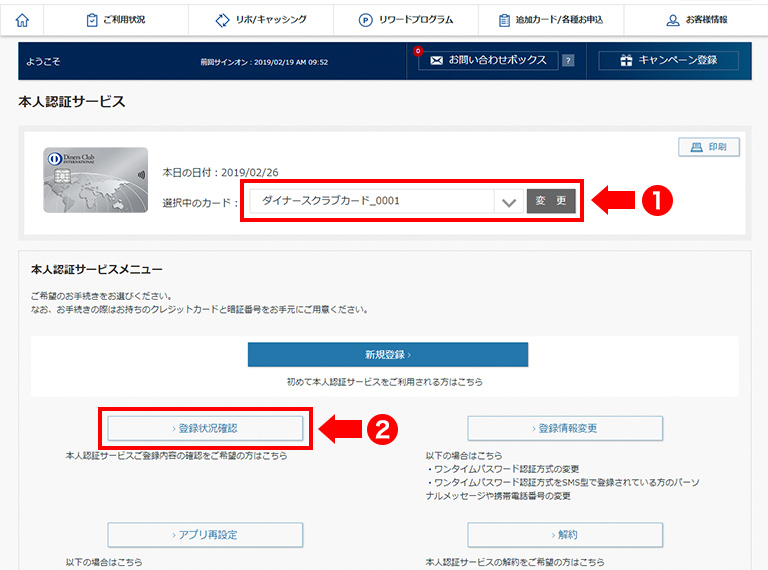Open 登録情報変更
768x570 pixels.
tap(565, 428)
